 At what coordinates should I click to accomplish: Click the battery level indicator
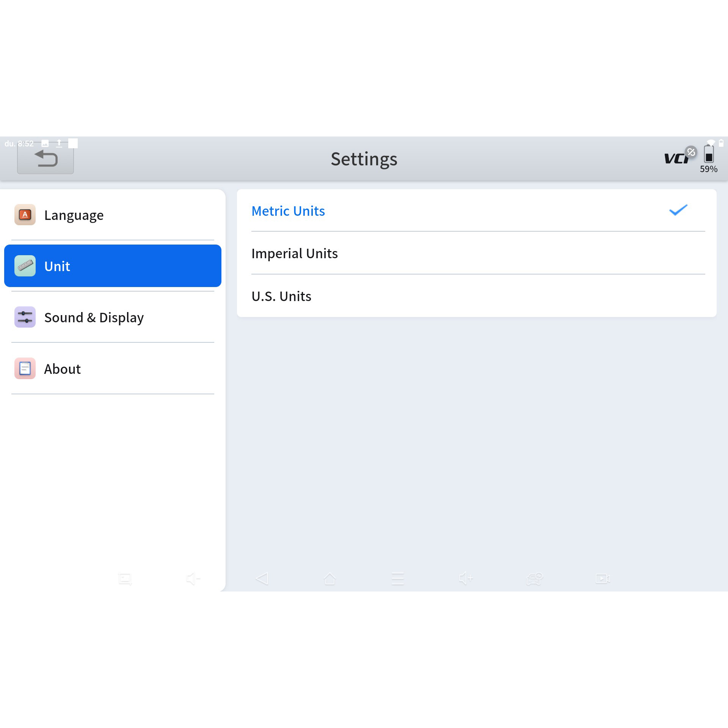[708, 155]
